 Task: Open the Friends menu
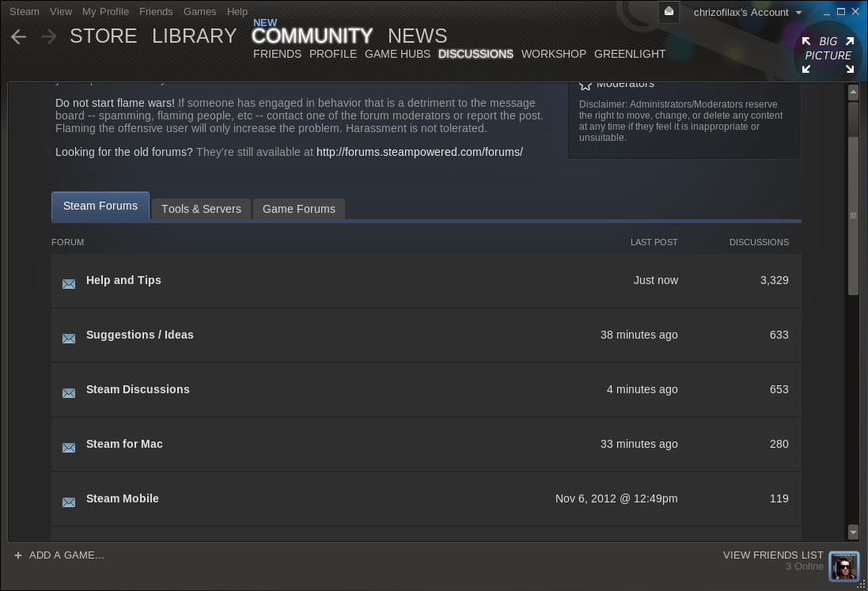tap(156, 12)
